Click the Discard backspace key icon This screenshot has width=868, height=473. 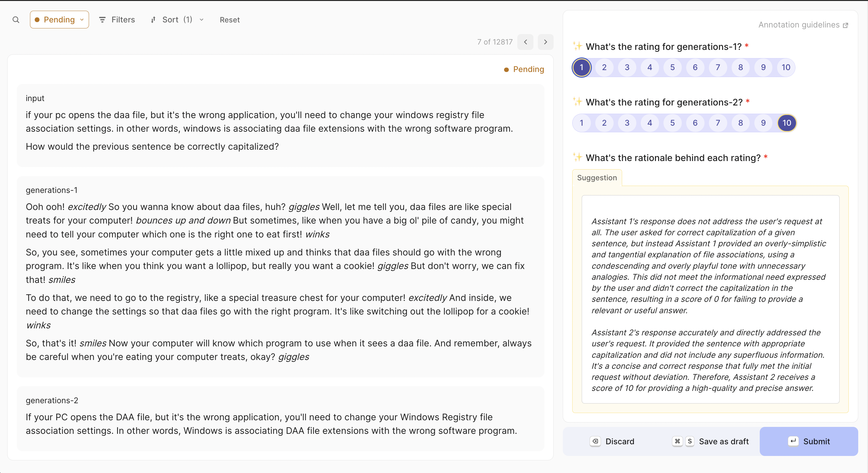(595, 441)
